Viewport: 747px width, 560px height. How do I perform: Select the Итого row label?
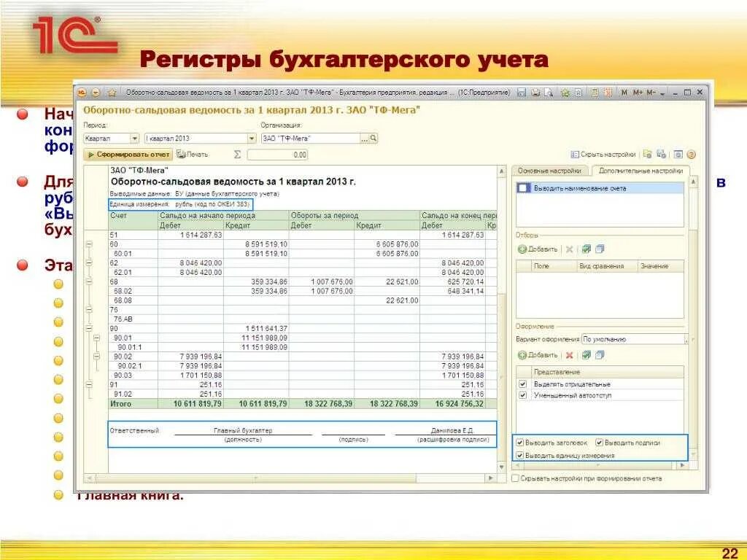pos(120,404)
